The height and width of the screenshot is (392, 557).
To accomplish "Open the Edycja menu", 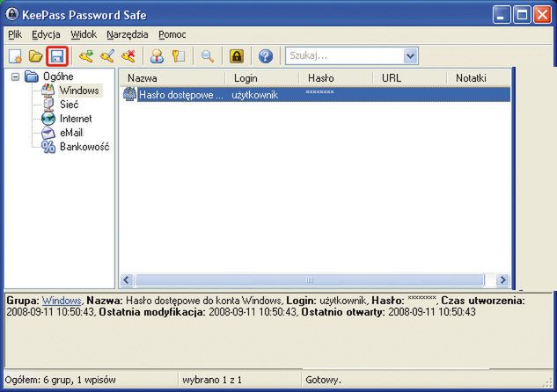I will tap(46, 34).
